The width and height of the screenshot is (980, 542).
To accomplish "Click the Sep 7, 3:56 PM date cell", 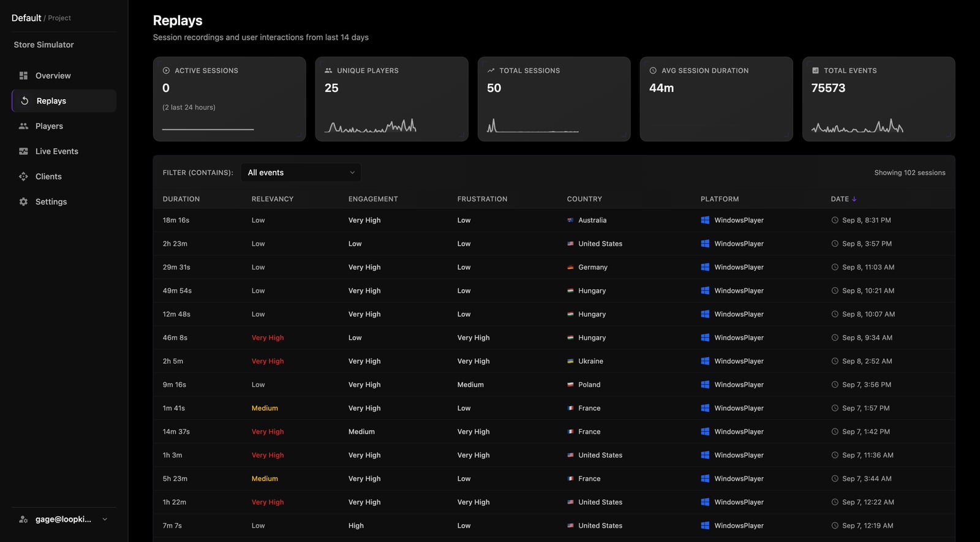I will pos(866,385).
